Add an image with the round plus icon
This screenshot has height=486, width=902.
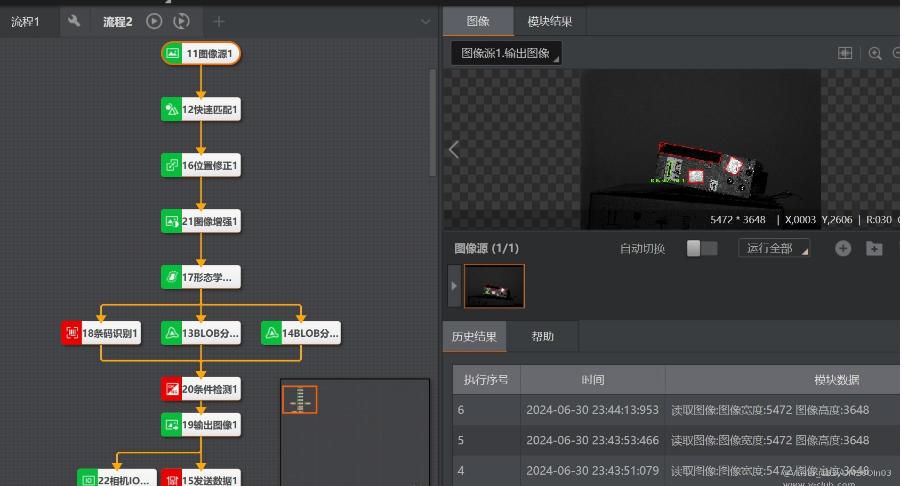tap(843, 248)
